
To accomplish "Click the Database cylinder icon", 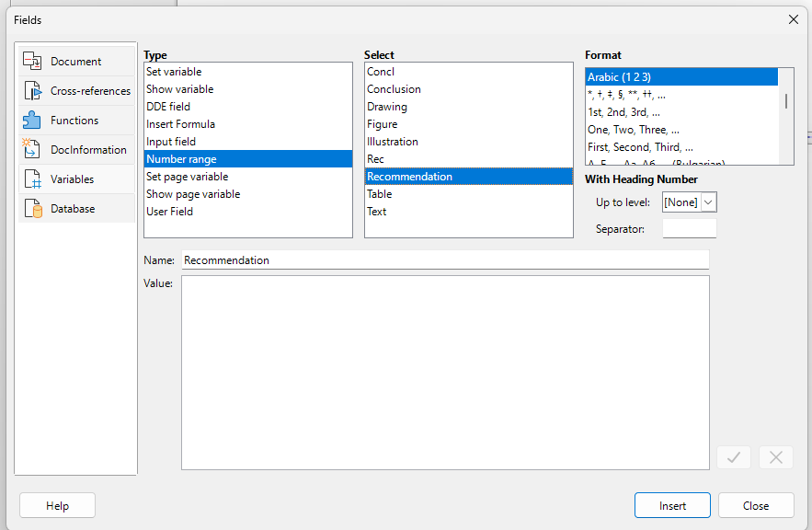I will [32, 208].
